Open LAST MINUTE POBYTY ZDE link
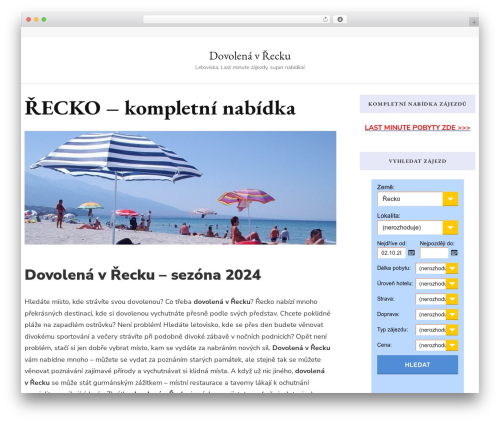500x423 pixels. pyautogui.click(x=417, y=128)
